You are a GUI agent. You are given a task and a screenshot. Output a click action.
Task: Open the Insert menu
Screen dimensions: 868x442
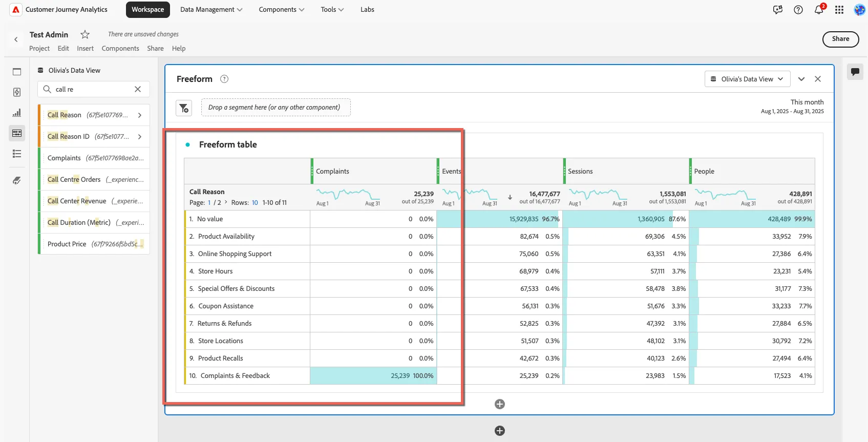tap(86, 49)
